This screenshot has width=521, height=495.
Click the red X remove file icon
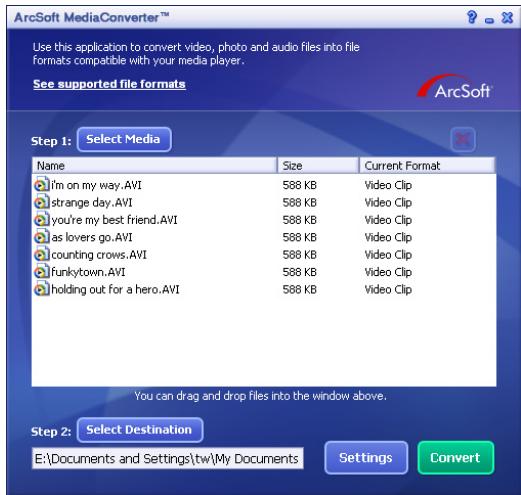coord(463,139)
